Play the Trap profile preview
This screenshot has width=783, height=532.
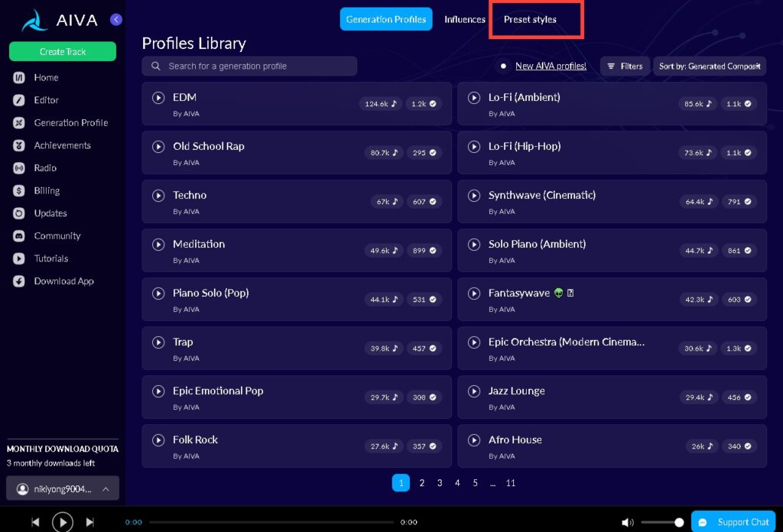[158, 342]
